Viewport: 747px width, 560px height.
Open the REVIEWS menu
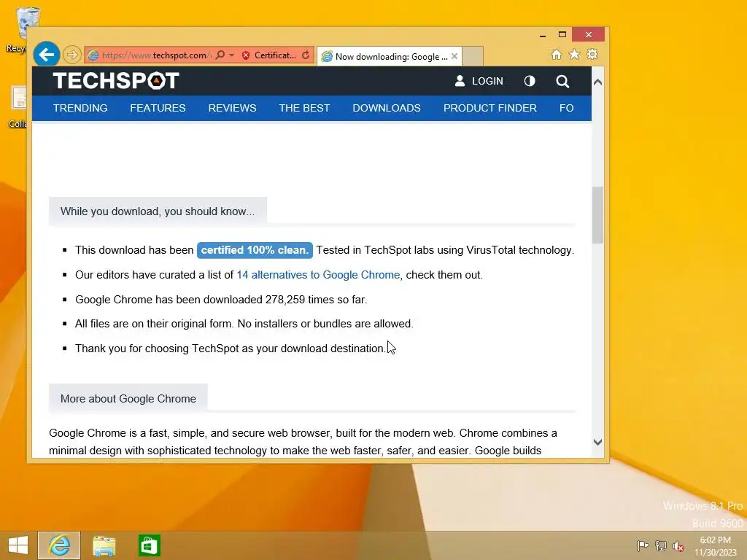pyautogui.click(x=232, y=108)
